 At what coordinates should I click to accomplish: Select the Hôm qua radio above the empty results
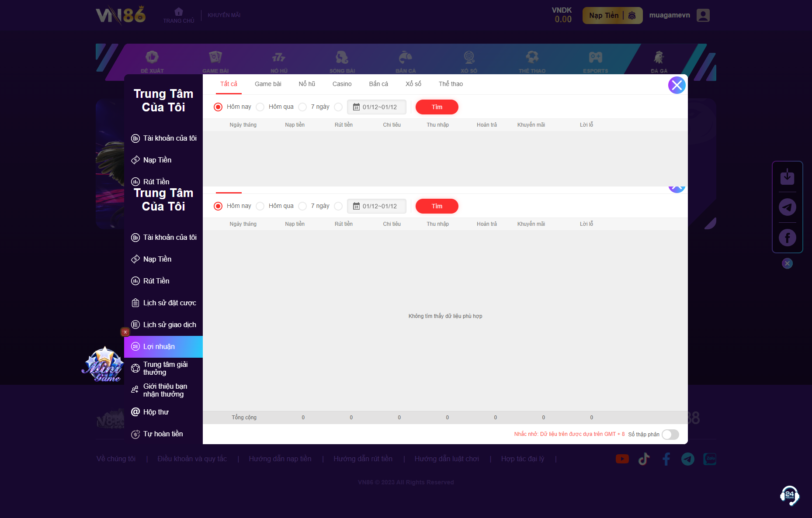pyautogui.click(x=260, y=206)
